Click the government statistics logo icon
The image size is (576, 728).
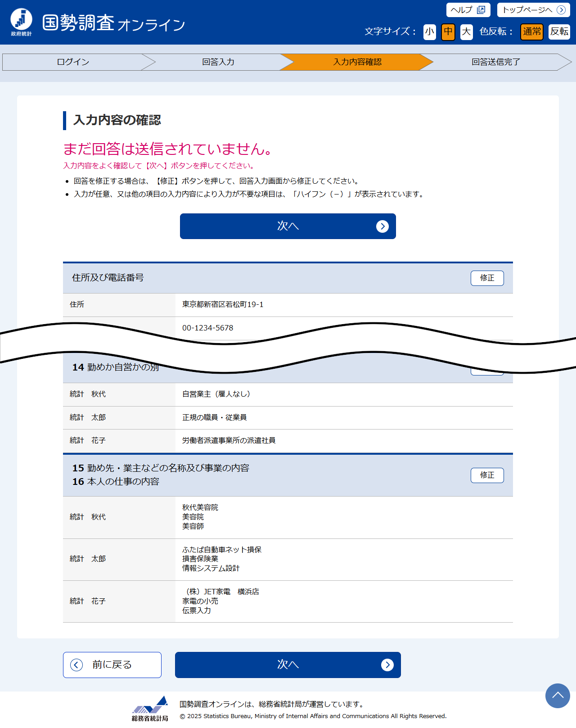pyautogui.click(x=21, y=22)
